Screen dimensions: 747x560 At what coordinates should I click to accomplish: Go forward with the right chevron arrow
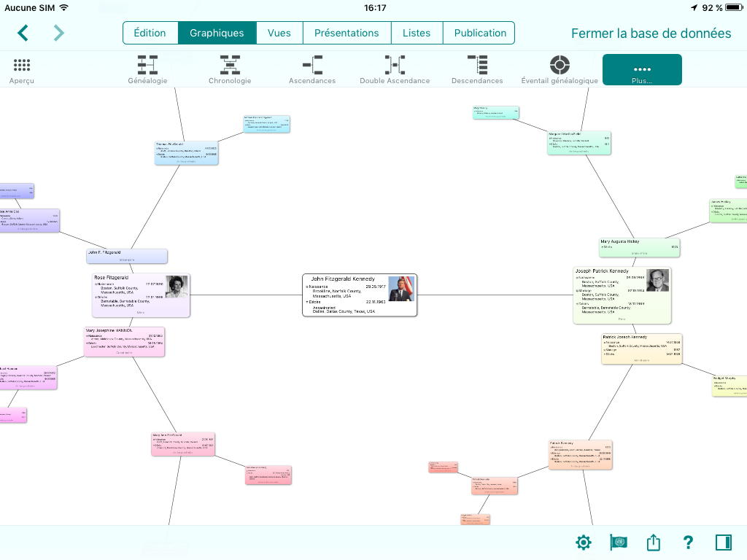[x=58, y=33]
